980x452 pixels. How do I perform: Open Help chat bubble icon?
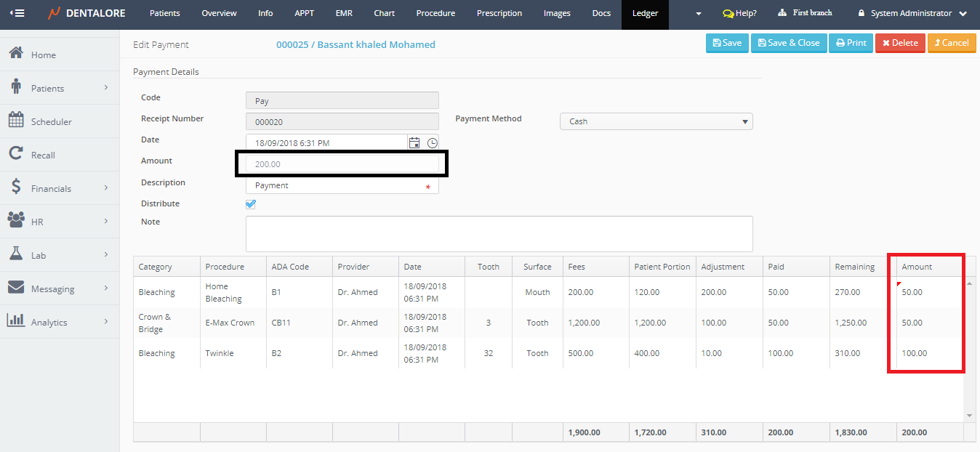coord(728,14)
